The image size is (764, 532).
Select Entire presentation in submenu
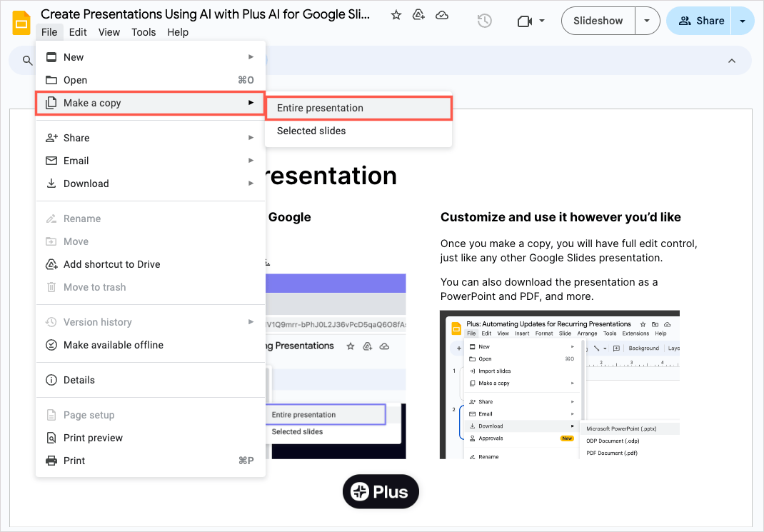pyautogui.click(x=358, y=108)
